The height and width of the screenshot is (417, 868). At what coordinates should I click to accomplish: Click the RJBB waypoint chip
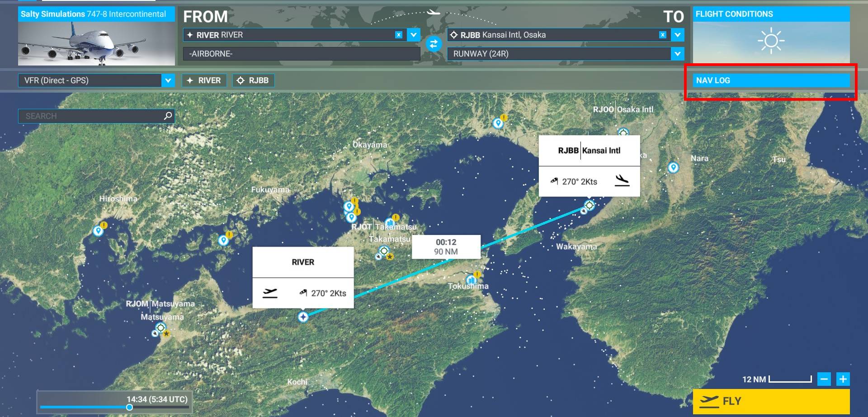(x=253, y=80)
